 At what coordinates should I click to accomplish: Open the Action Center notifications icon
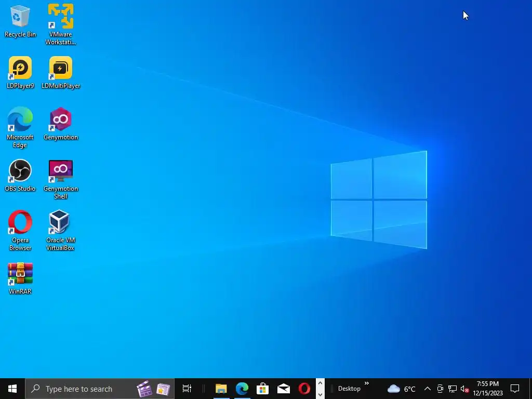[515, 389]
